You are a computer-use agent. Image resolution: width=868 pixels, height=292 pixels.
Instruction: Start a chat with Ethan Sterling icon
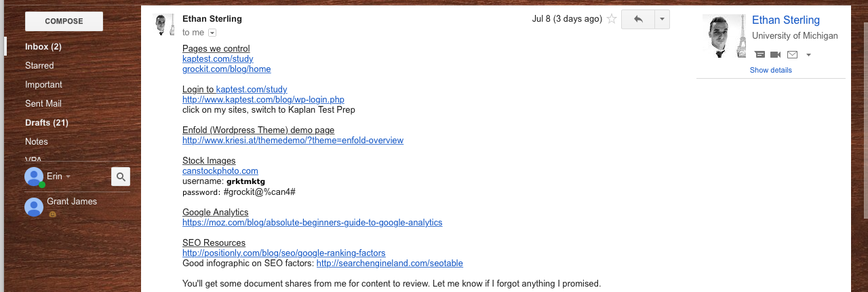coord(759,54)
